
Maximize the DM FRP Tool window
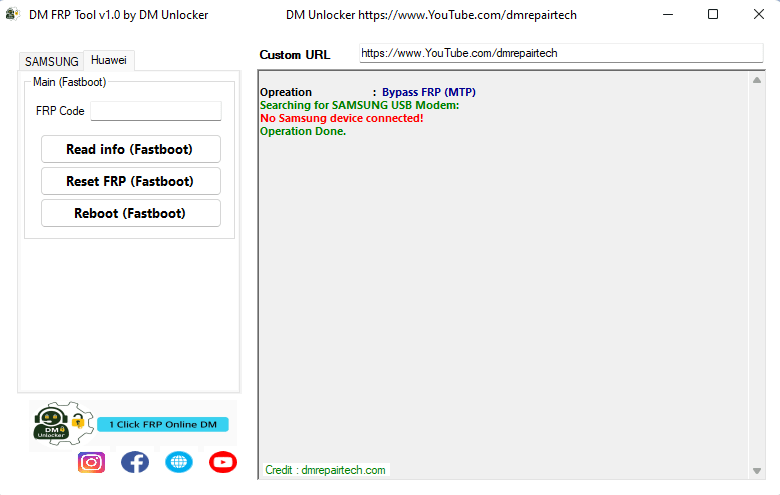(x=713, y=14)
